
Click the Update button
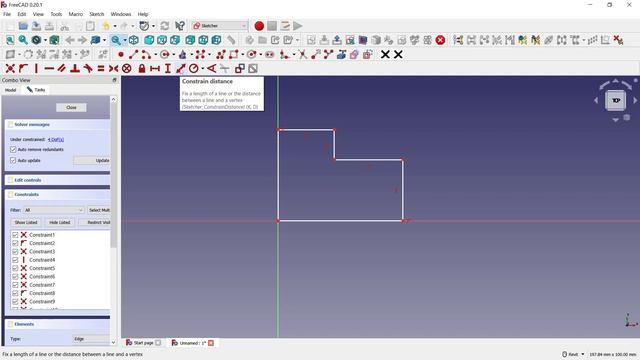[x=92, y=160]
